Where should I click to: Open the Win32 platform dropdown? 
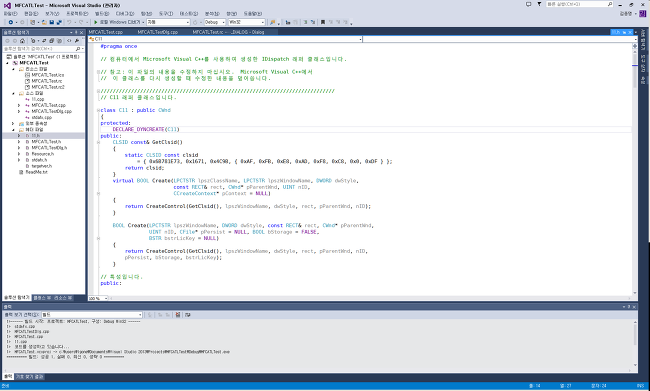click(x=246, y=22)
